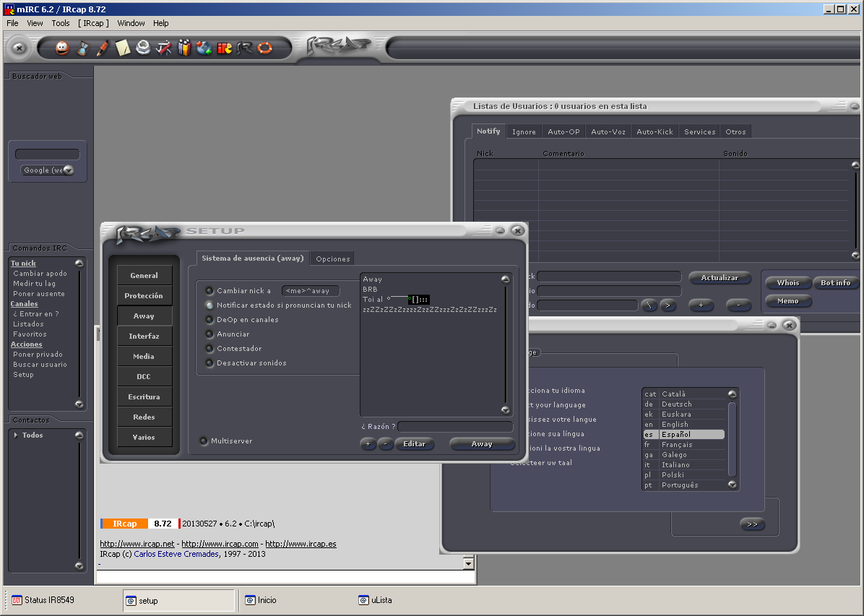Open the yellow notepad toolbar icon
This screenshot has height=616, width=864.
(x=123, y=48)
